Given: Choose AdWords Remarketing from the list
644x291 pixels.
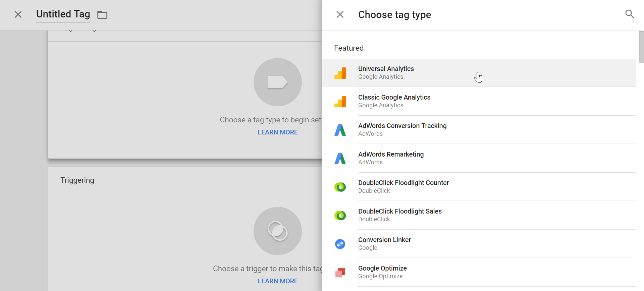Looking at the screenshot, I should click(391, 155).
